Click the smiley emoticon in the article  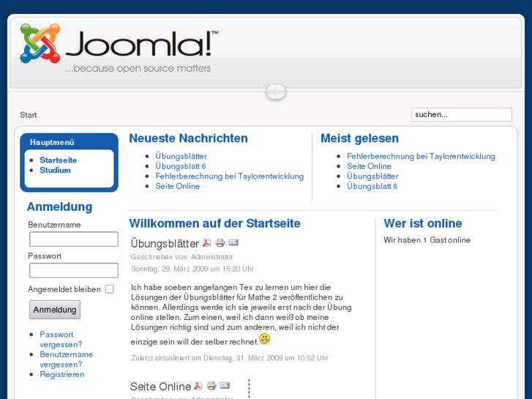(x=265, y=338)
